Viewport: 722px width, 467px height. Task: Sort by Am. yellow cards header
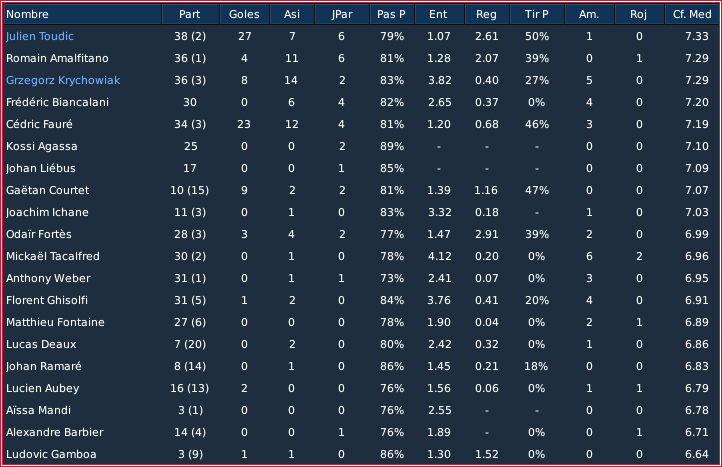pyautogui.click(x=589, y=14)
